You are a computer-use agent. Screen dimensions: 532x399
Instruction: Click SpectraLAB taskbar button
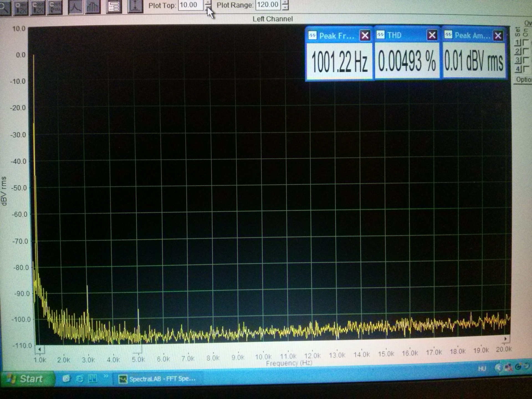[157, 379]
